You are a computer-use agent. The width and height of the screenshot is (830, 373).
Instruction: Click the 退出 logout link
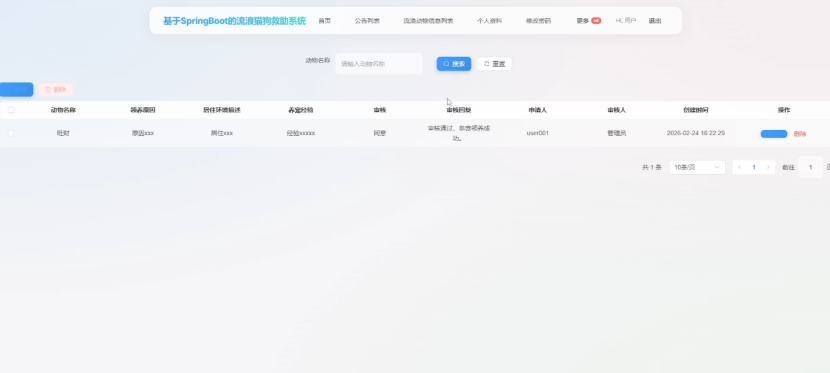[x=655, y=21]
